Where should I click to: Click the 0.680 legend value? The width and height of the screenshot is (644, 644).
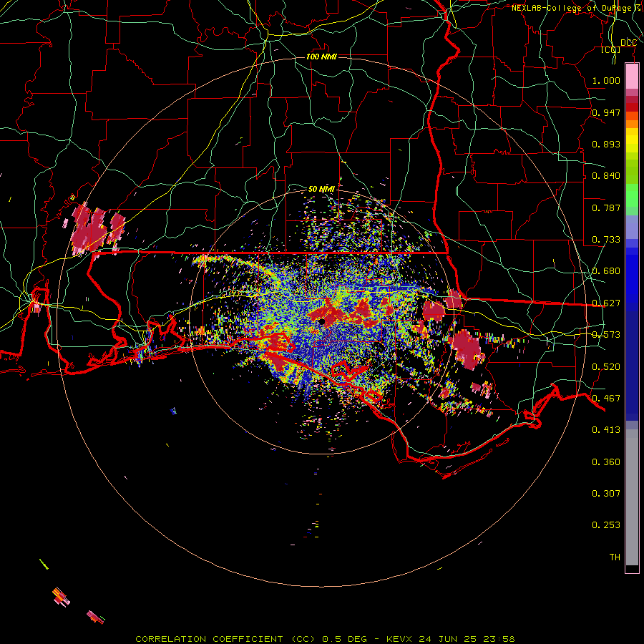click(x=606, y=271)
